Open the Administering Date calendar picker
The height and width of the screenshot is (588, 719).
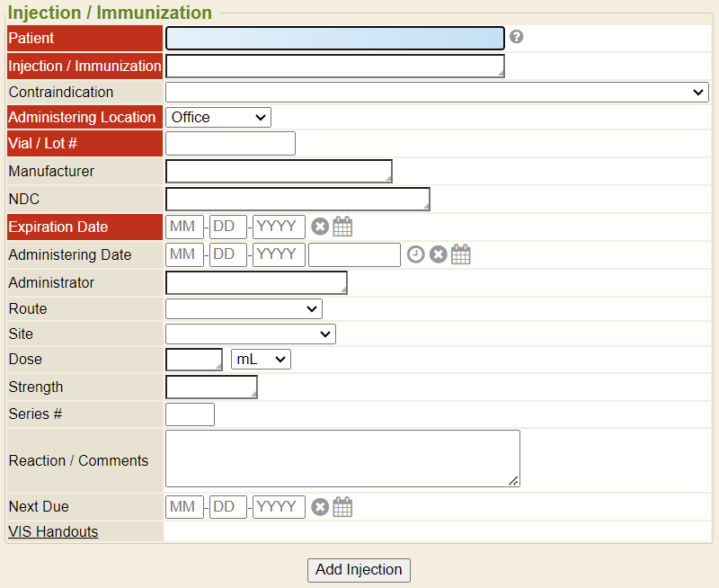[461, 254]
